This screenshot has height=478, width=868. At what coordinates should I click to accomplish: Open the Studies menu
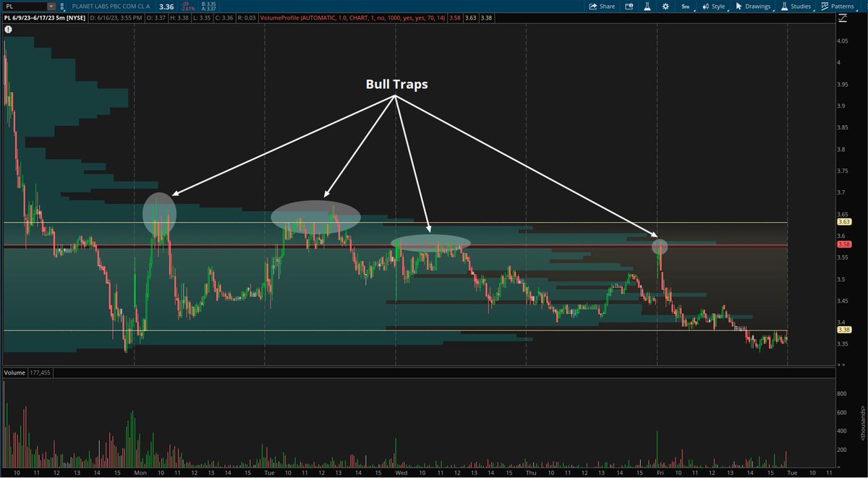pyautogui.click(x=799, y=6)
